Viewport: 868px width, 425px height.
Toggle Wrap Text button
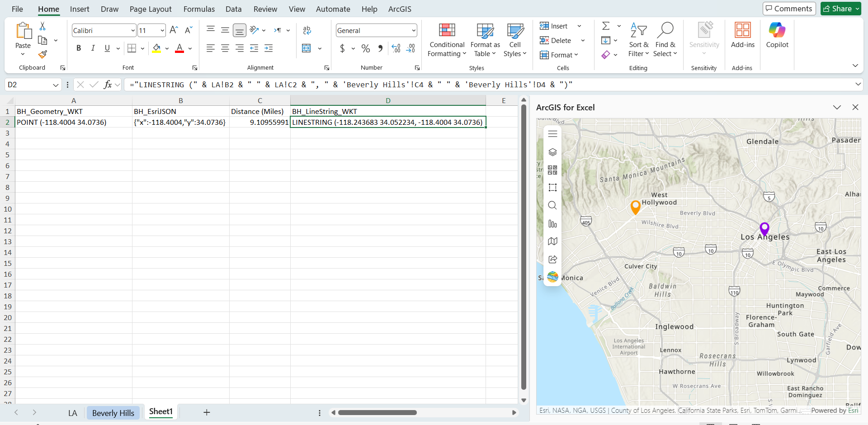[307, 30]
